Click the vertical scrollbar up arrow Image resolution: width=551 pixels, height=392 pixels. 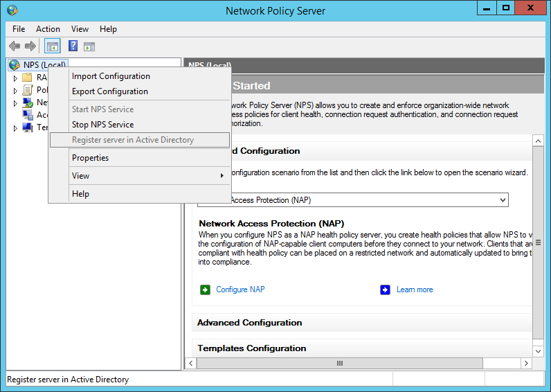[x=538, y=141]
